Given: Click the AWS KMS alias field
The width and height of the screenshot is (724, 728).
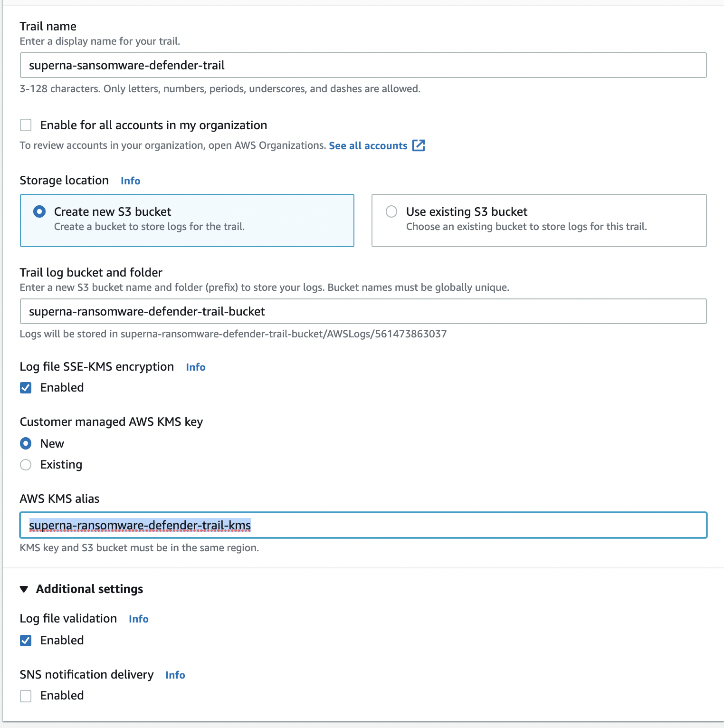Looking at the screenshot, I should click(361, 526).
